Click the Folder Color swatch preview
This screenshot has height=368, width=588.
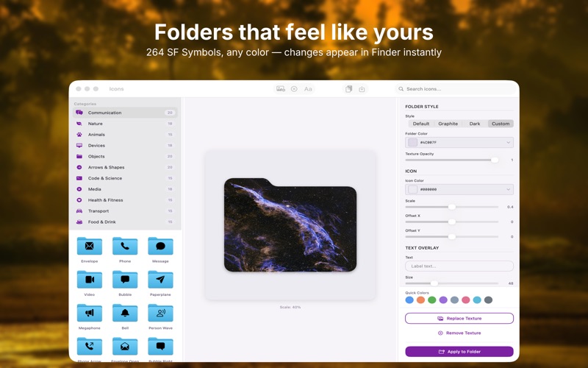[x=412, y=142]
